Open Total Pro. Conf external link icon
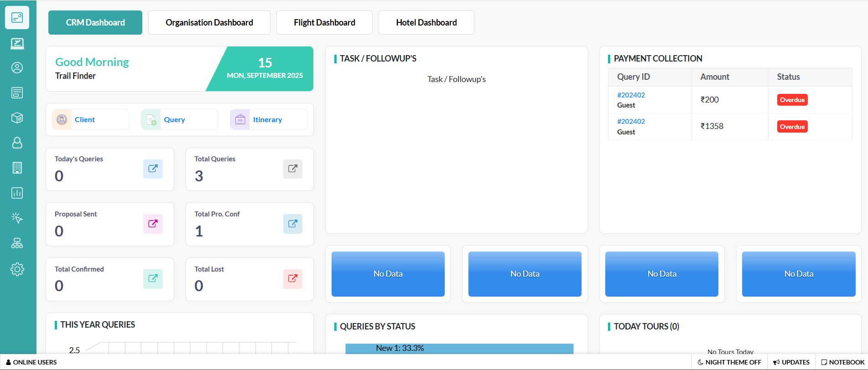 point(293,224)
